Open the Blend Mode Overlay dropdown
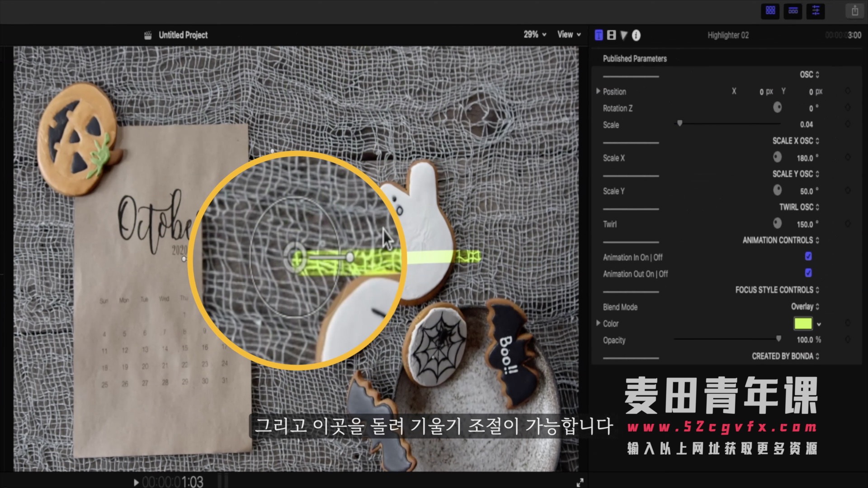 [x=805, y=306]
